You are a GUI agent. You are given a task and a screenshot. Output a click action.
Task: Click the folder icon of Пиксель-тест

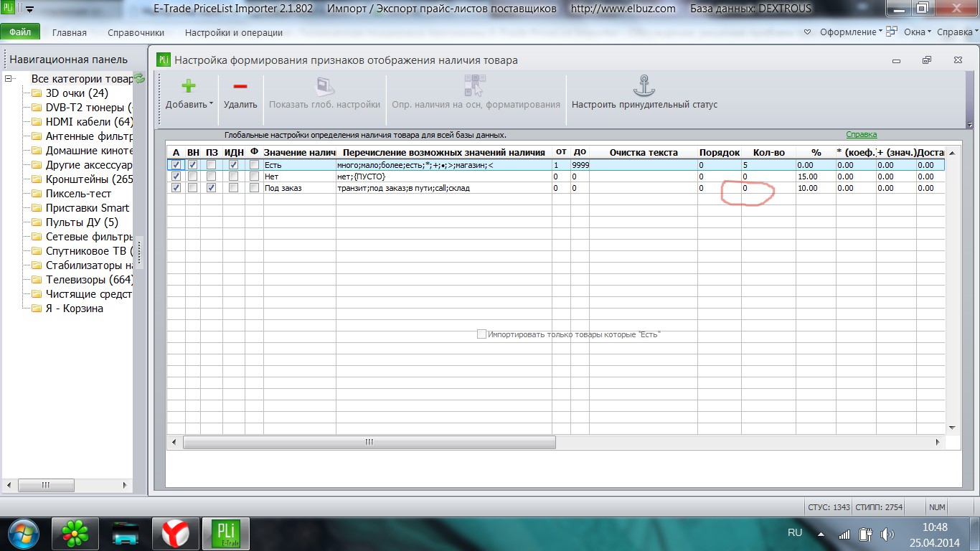pyautogui.click(x=37, y=194)
